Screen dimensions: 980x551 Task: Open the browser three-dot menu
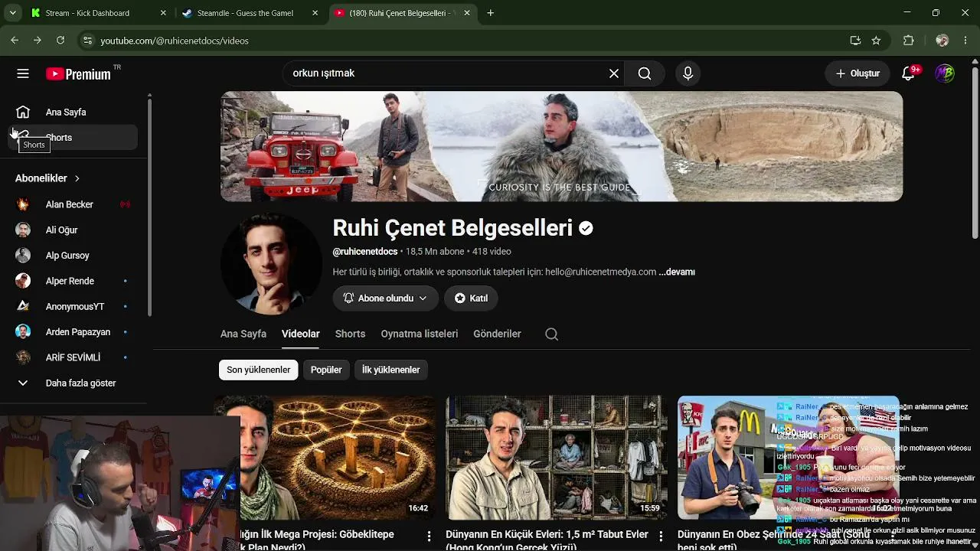pos(965,41)
